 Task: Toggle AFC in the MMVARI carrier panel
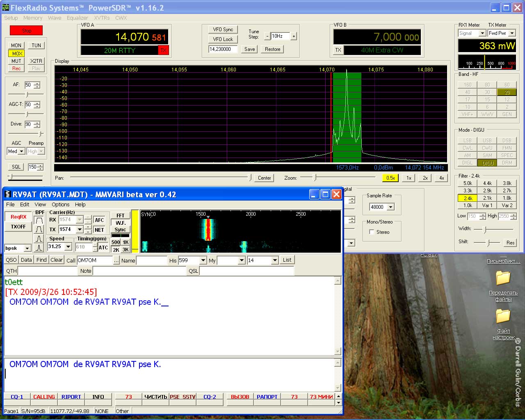pos(99,220)
